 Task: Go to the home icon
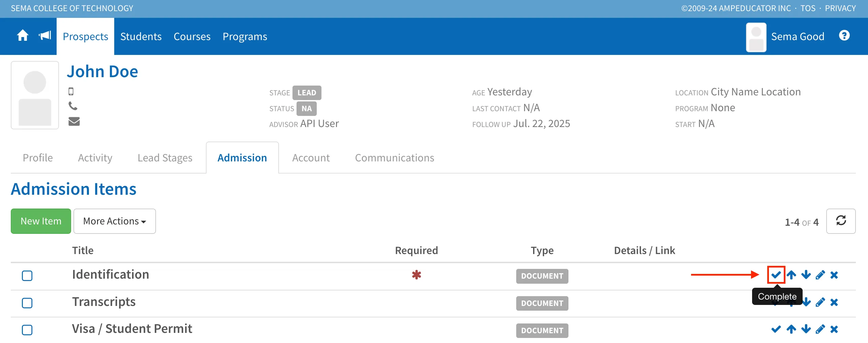point(23,35)
